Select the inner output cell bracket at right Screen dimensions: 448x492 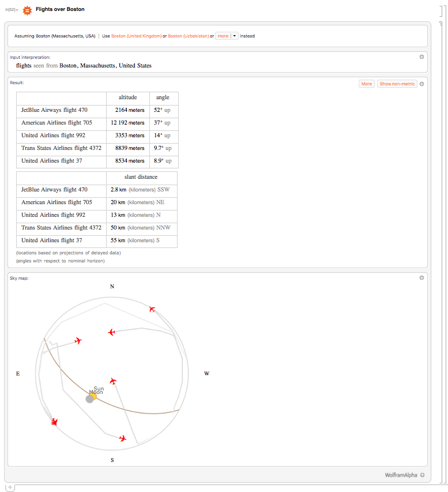coord(441,253)
